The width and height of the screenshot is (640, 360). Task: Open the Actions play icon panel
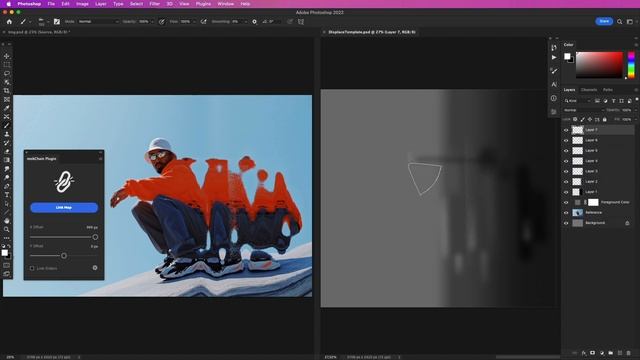click(x=554, y=58)
